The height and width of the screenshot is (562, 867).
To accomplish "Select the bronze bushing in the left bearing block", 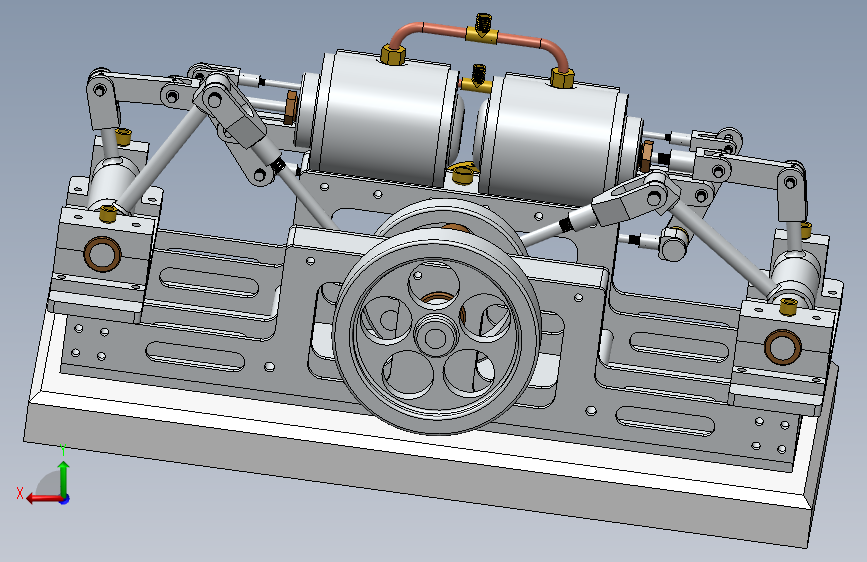I will click(102, 254).
